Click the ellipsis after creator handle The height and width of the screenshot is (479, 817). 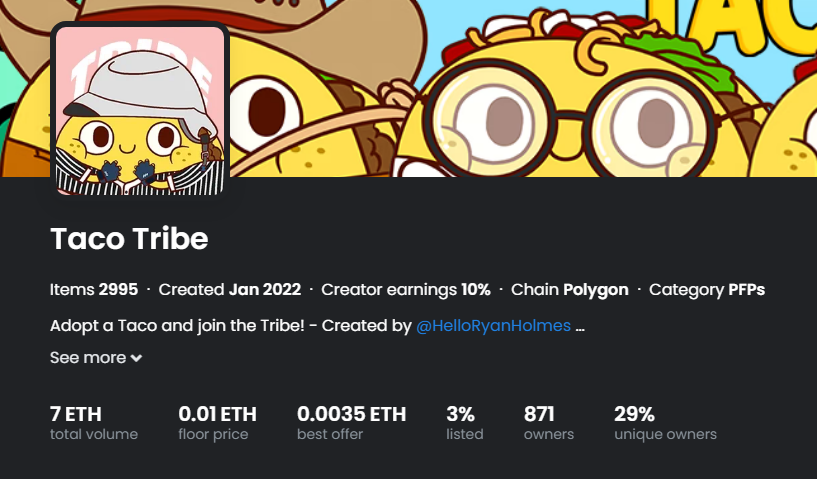580,327
